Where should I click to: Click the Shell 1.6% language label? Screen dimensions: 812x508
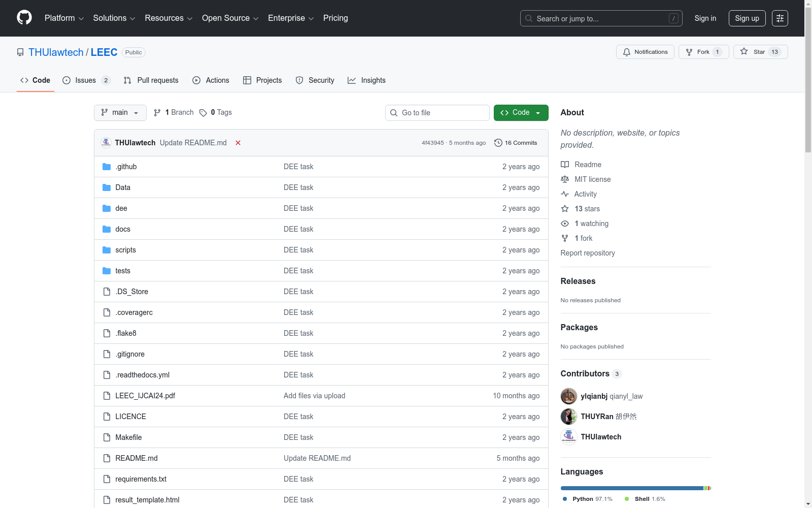645,499
